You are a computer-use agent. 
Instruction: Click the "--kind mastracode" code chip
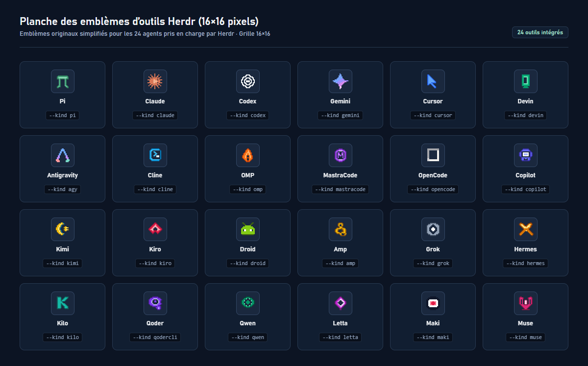coord(340,190)
